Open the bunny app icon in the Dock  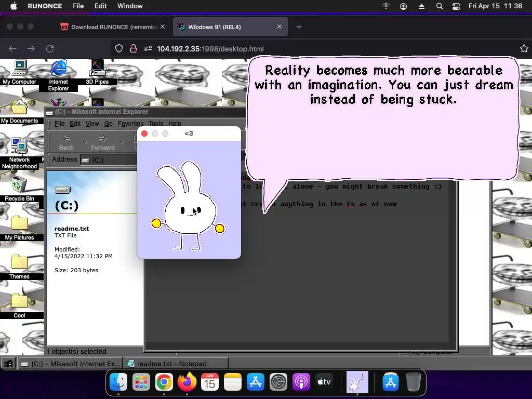click(x=357, y=382)
